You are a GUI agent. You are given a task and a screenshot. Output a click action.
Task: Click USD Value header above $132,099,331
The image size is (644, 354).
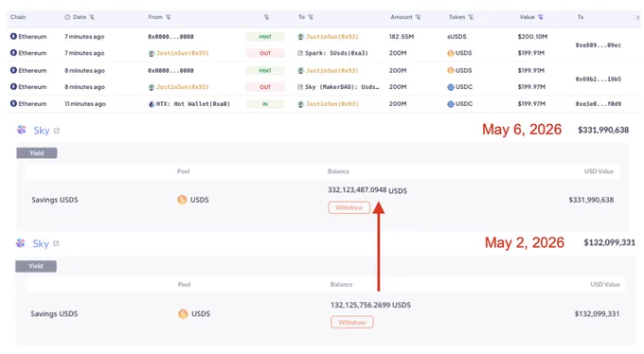[605, 284]
